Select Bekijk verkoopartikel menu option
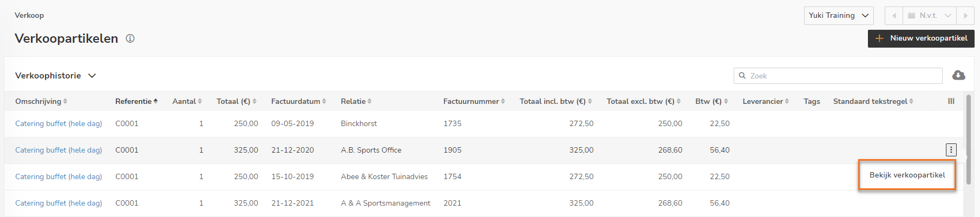Screen dimensions: 980x217 907,175
